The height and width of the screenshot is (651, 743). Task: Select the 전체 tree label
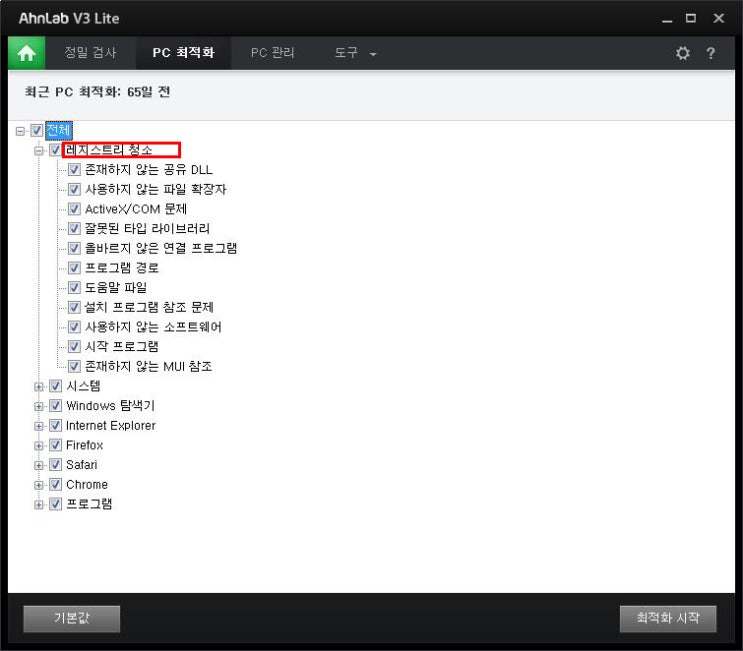(59, 130)
